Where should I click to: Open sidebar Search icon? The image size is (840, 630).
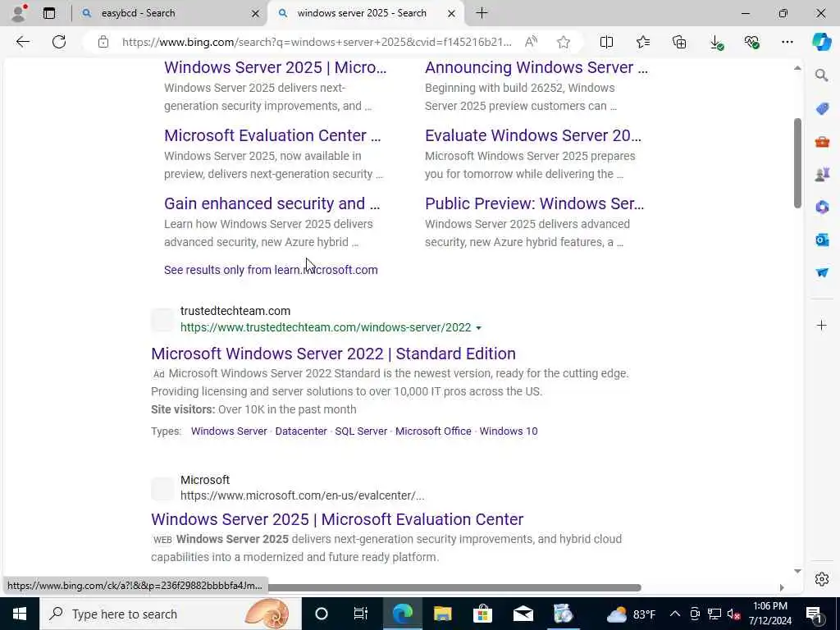pos(822,75)
